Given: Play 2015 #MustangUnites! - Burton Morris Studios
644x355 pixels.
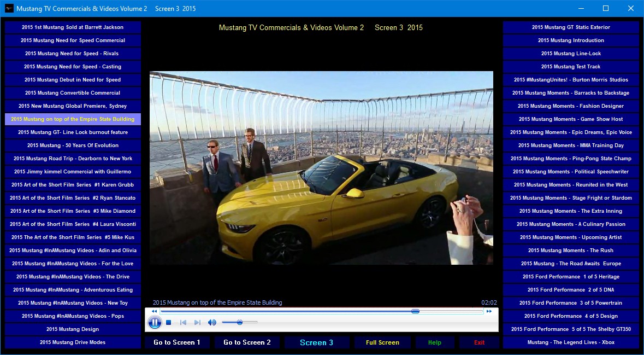Looking at the screenshot, I should point(571,80).
